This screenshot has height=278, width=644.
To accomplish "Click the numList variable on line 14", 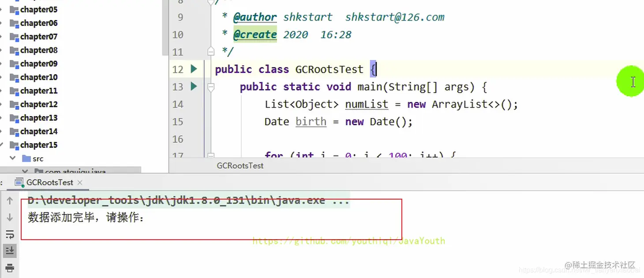I will (367, 104).
